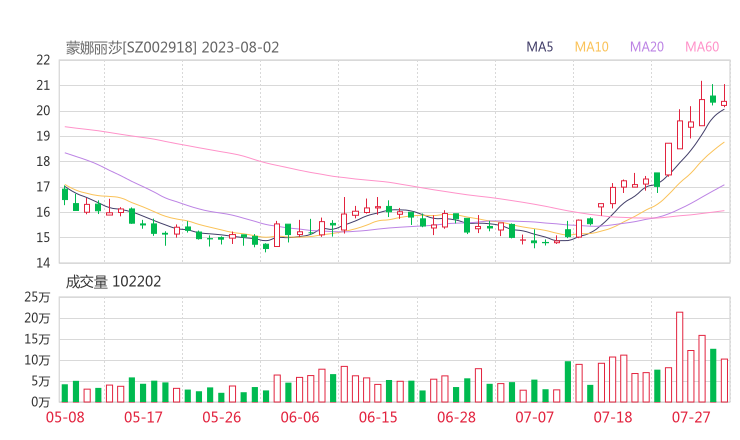This screenshot has width=740, height=440.
Task: Click the last red volume bar on the right
Action: click(724, 381)
